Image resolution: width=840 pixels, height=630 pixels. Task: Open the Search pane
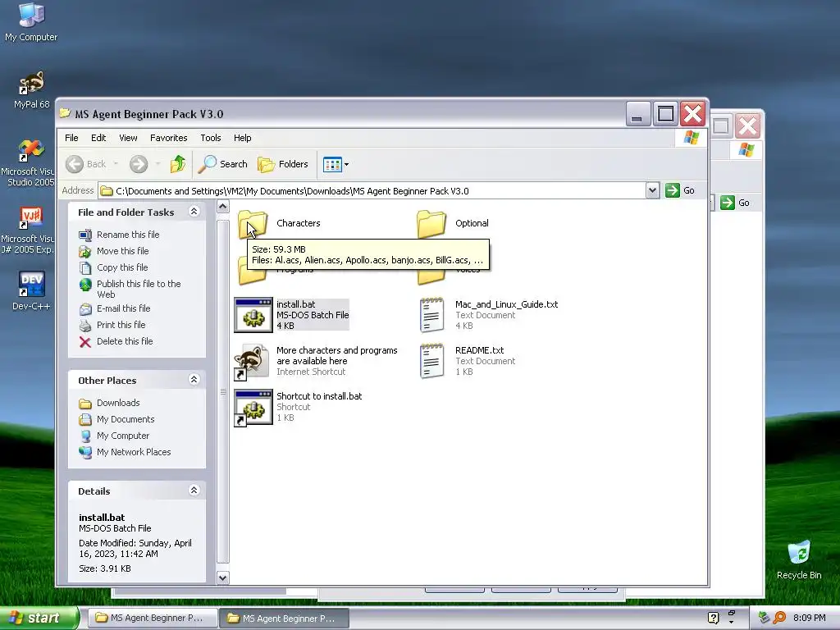click(222, 164)
